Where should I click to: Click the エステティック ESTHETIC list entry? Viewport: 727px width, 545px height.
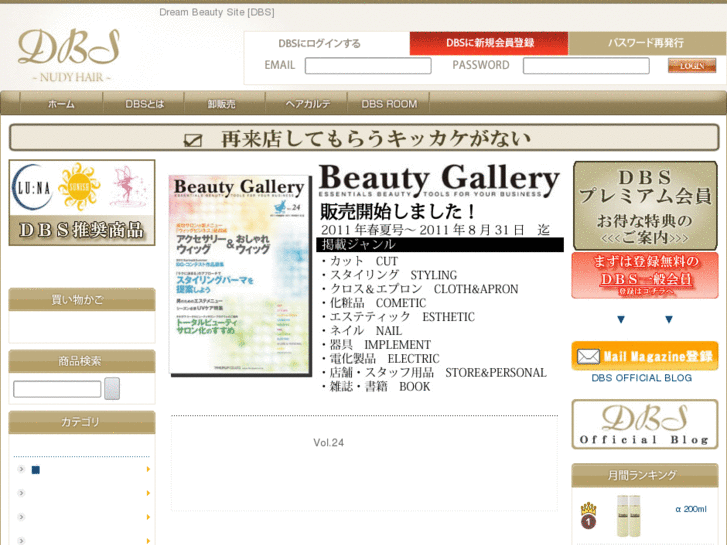tap(398, 317)
